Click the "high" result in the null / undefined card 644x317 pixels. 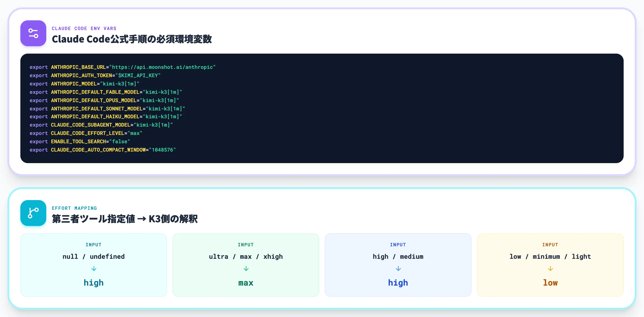pyautogui.click(x=93, y=283)
